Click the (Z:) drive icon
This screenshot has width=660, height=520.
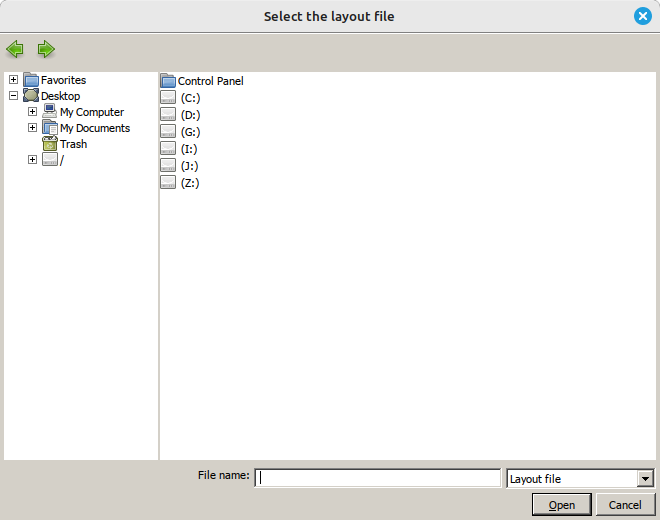pyautogui.click(x=168, y=182)
